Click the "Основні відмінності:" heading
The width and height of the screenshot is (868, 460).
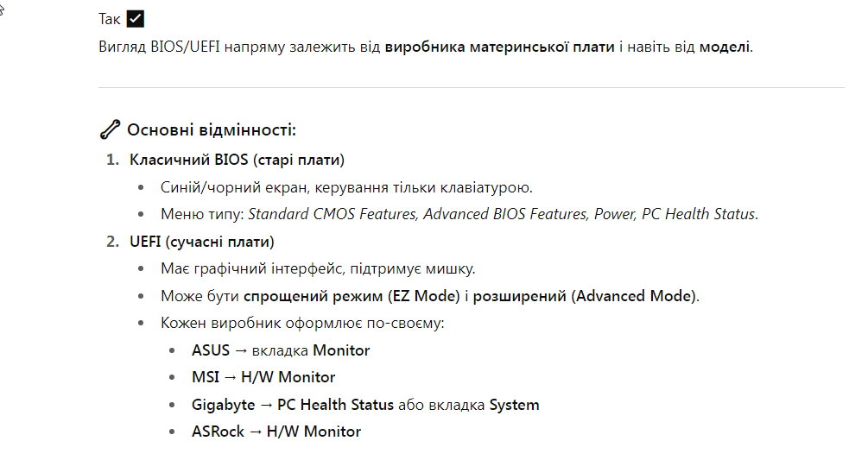212,130
